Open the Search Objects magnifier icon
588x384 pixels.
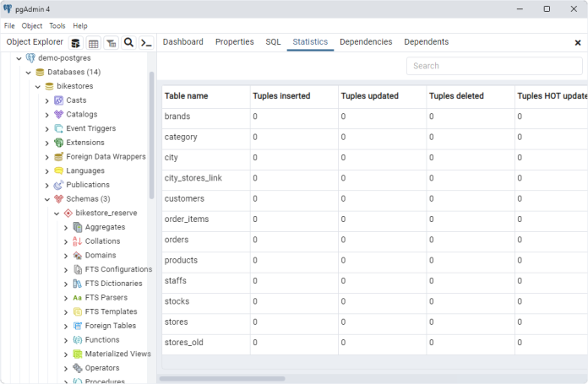pyautogui.click(x=129, y=42)
